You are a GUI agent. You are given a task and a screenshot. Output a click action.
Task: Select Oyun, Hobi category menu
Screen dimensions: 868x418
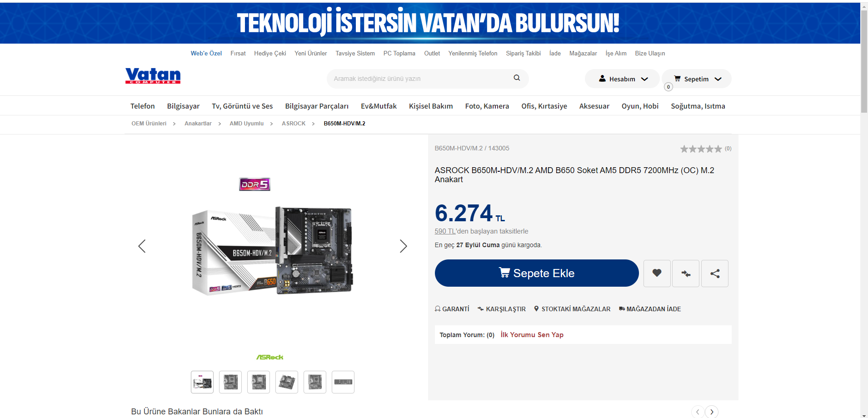point(640,106)
